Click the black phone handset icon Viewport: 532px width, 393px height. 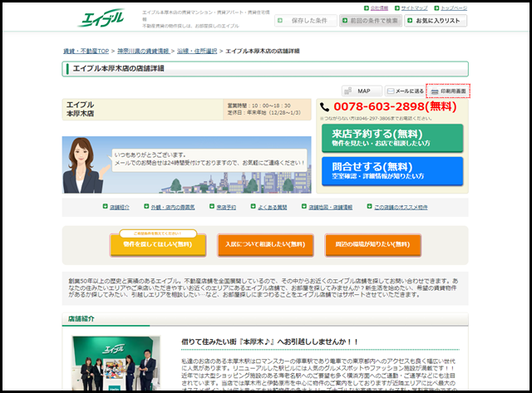(x=325, y=107)
